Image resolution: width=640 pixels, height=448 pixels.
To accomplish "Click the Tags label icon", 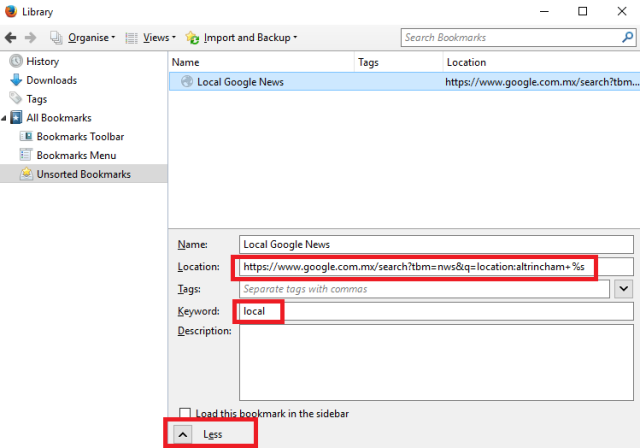I will pyautogui.click(x=16, y=98).
